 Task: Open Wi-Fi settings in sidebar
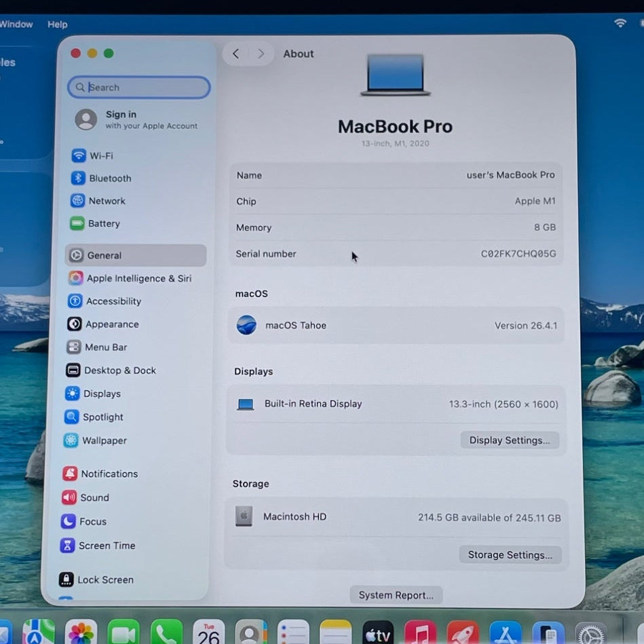click(92, 155)
